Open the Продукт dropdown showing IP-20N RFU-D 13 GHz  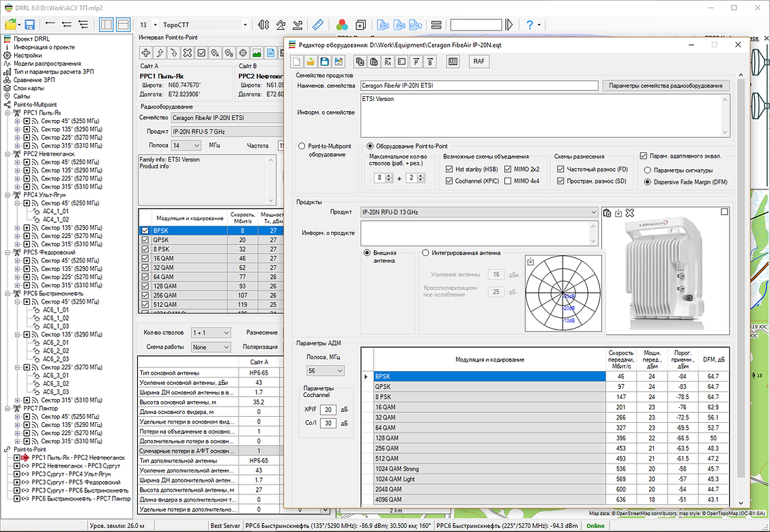479,213
